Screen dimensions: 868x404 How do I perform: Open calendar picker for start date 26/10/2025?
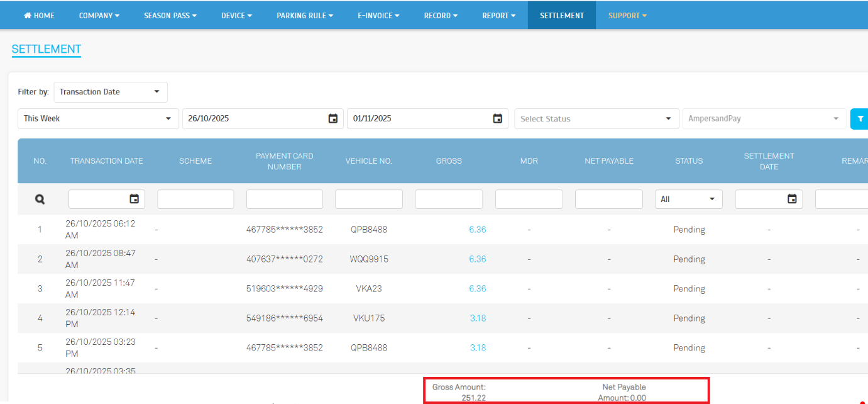click(x=333, y=118)
